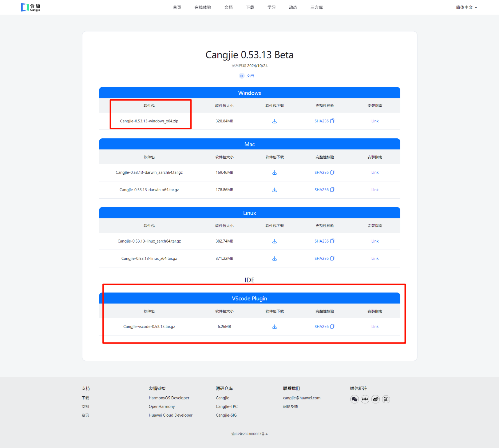Open the Weibo media icon
The height and width of the screenshot is (448, 499).
375,399
